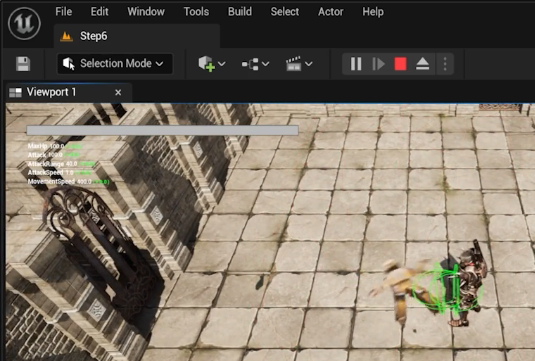Open the File menu
Image resolution: width=535 pixels, height=361 pixels.
64,12
